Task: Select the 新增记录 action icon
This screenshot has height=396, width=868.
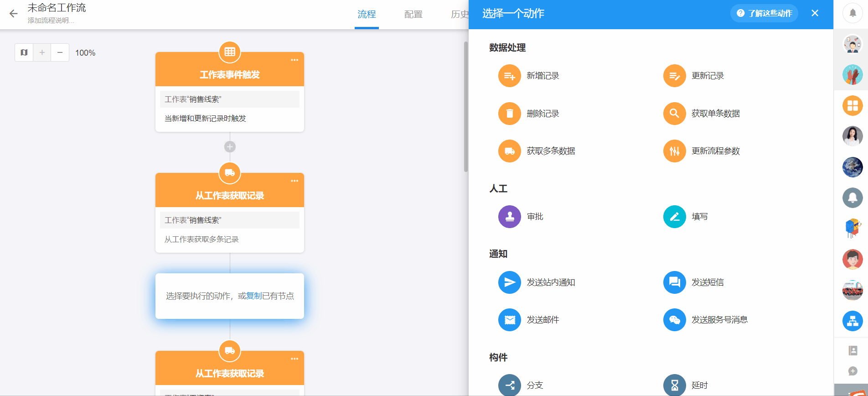Action: [x=509, y=76]
